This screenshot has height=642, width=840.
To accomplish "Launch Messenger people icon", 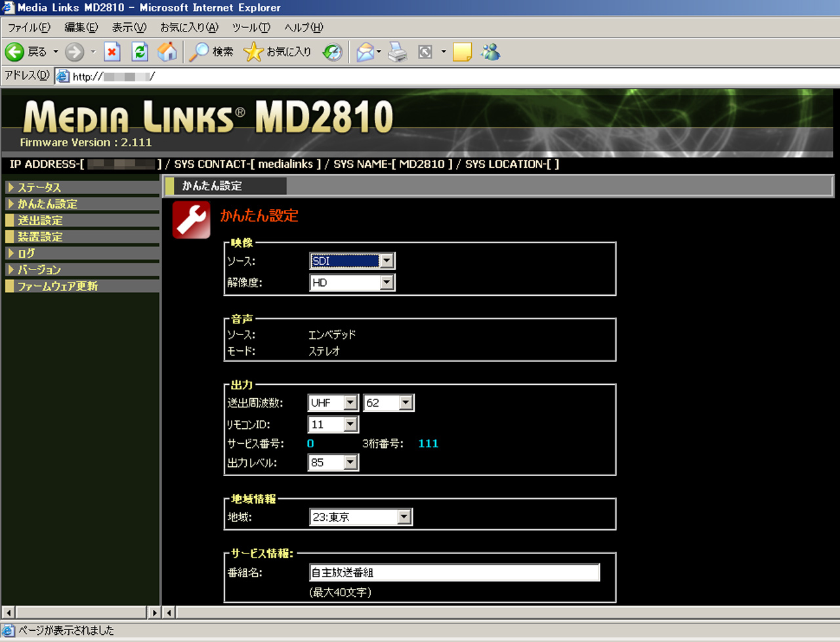I will (490, 52).
